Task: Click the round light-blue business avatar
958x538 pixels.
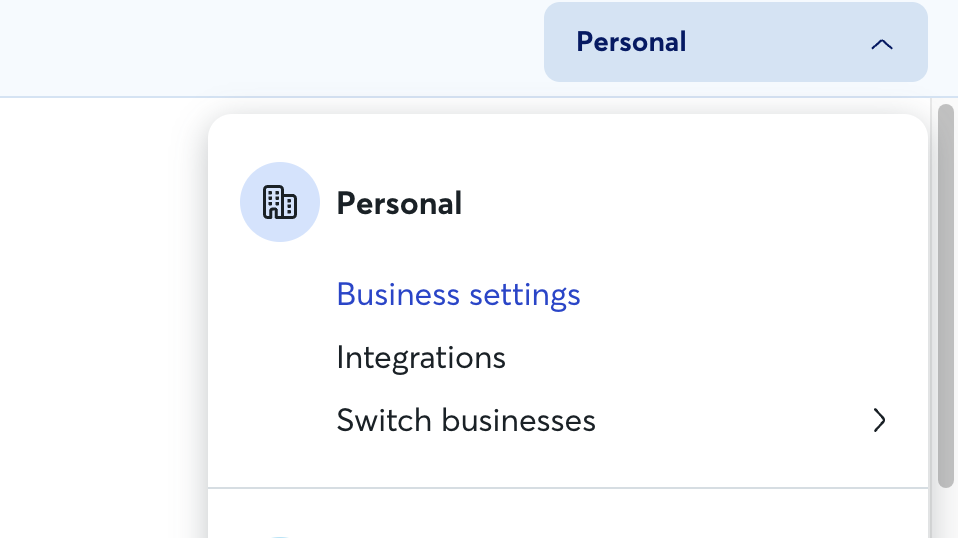Action: pos(280,202)
